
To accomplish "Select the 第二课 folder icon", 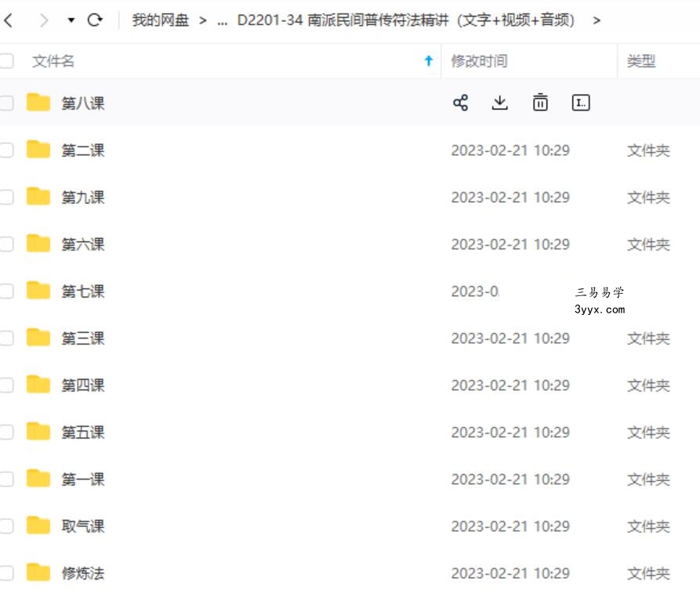I will click(38, 149).
